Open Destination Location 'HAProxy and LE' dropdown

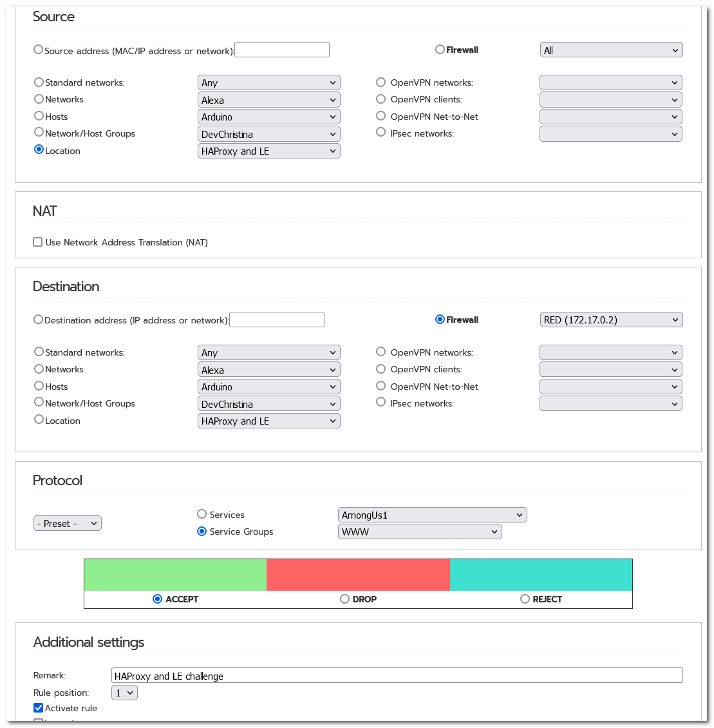(x=268, y=421)
